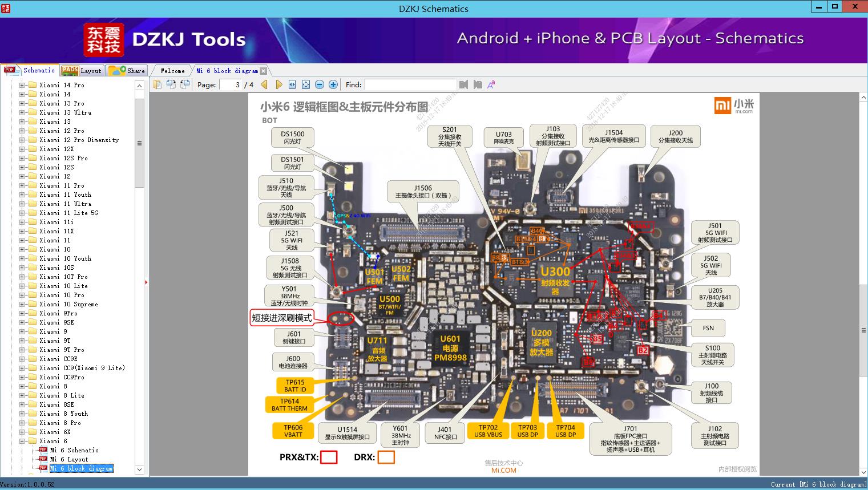
Task: Zoom in with the plus icon
Action: coord(333,84)
